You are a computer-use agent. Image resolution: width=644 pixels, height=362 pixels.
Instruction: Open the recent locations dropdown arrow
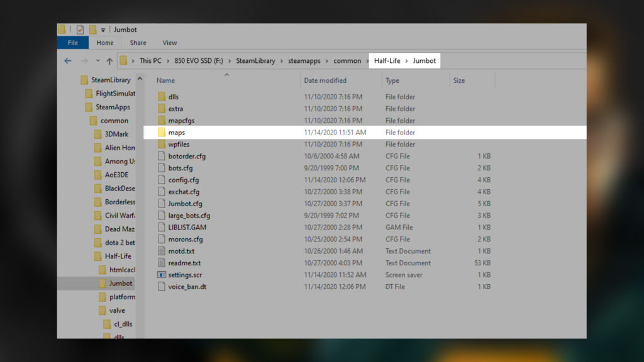pos(97,61)
